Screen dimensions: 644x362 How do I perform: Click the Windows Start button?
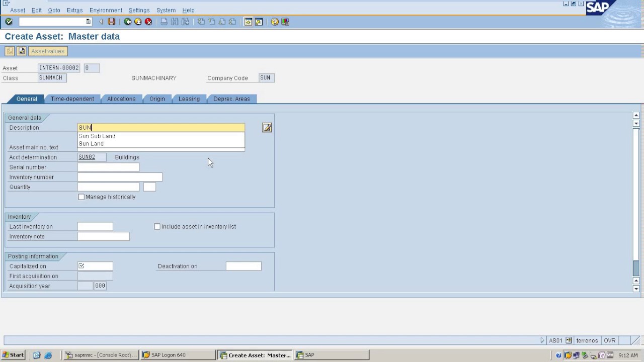point(13,355)
